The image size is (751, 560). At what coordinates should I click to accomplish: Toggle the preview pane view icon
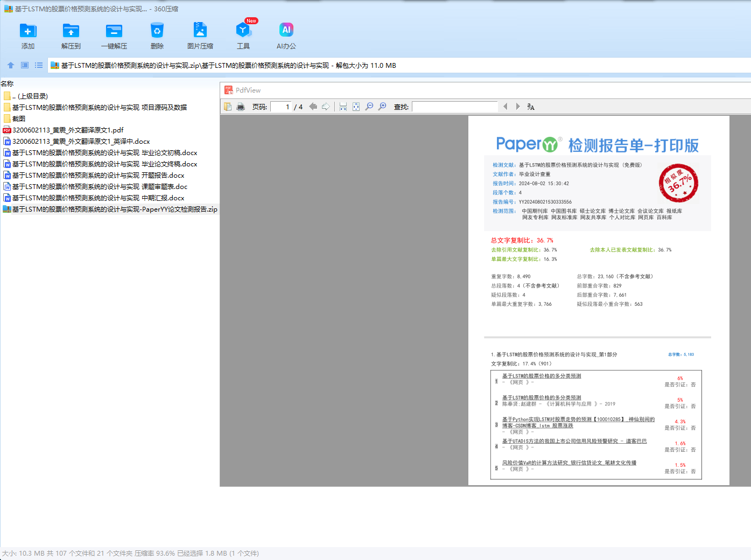click(25, 65)
